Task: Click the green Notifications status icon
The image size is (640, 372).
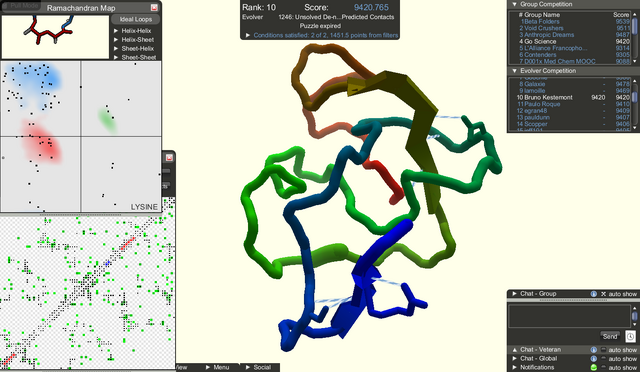Action: pyautogui.click(x=593, y=368)
